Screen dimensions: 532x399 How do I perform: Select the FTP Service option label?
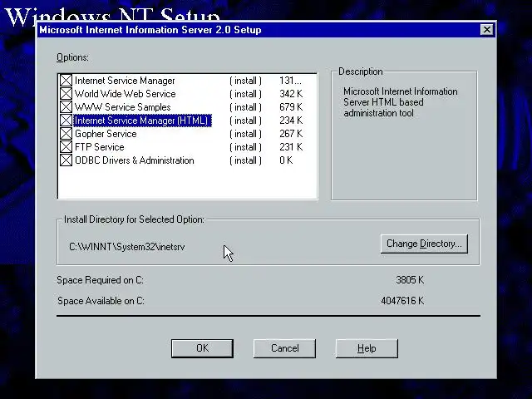(x=100, y=147)
